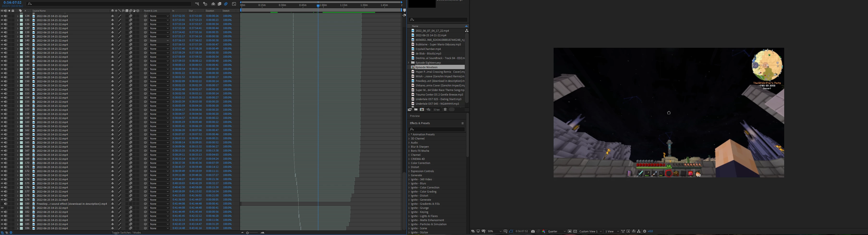Create a new folder in Project panel
The image size is (868, 235).
click(416, 109)
